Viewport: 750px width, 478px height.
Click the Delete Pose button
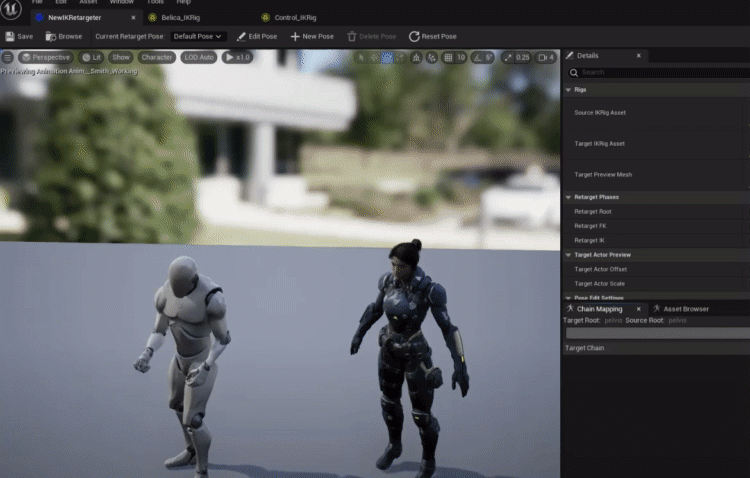(372, 36)
